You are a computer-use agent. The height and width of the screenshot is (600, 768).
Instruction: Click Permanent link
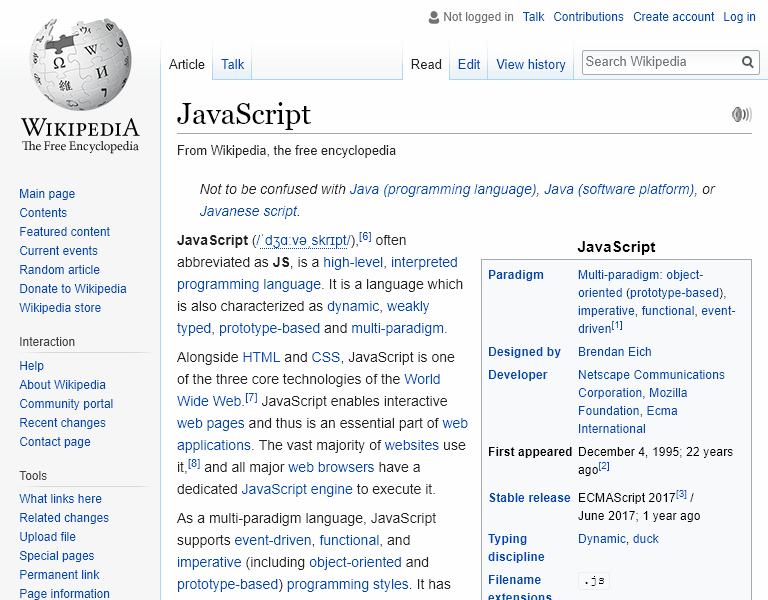pos(59,575)
